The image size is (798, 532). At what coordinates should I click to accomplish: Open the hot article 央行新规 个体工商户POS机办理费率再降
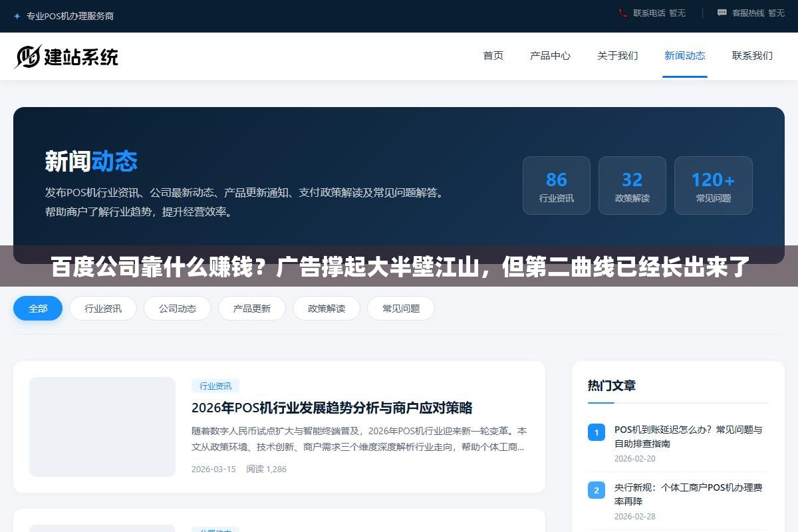[688, 494]
